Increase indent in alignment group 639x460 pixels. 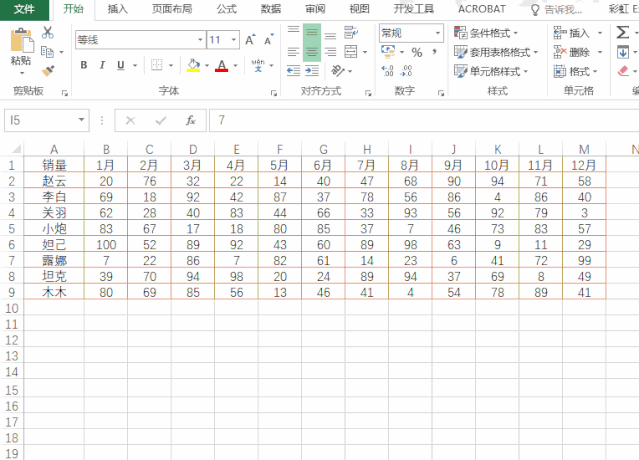(312, 71)
